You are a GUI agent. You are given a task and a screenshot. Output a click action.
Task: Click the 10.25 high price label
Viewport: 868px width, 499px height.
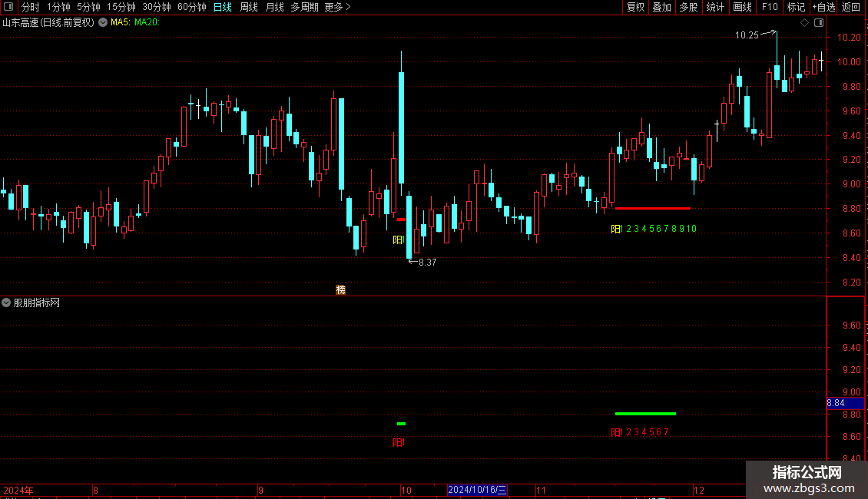tap(747, 35)
